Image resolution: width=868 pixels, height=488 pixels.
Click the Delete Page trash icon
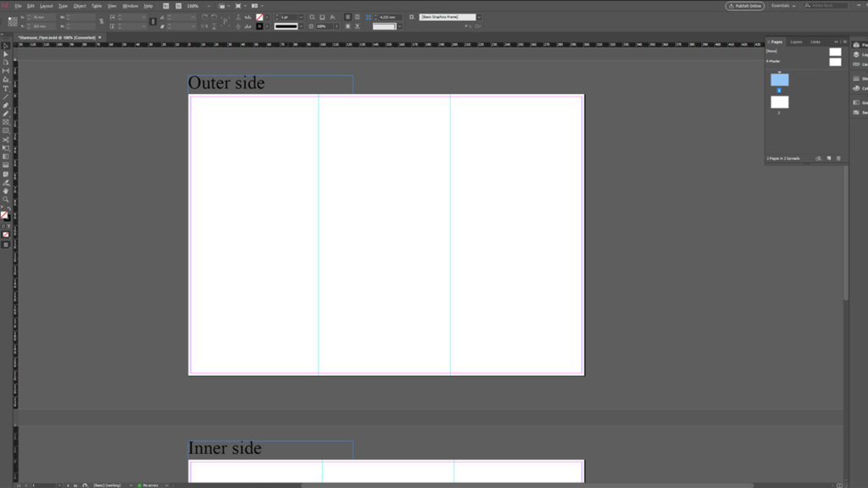tap(838, 158)
